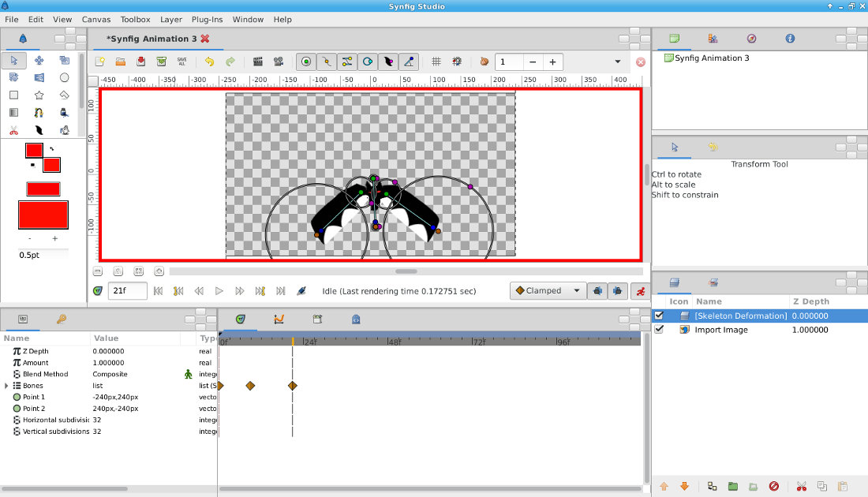Raise the selected layer with up arrow
This screenshot has width=868, height=497.
(x=664, y=487)
